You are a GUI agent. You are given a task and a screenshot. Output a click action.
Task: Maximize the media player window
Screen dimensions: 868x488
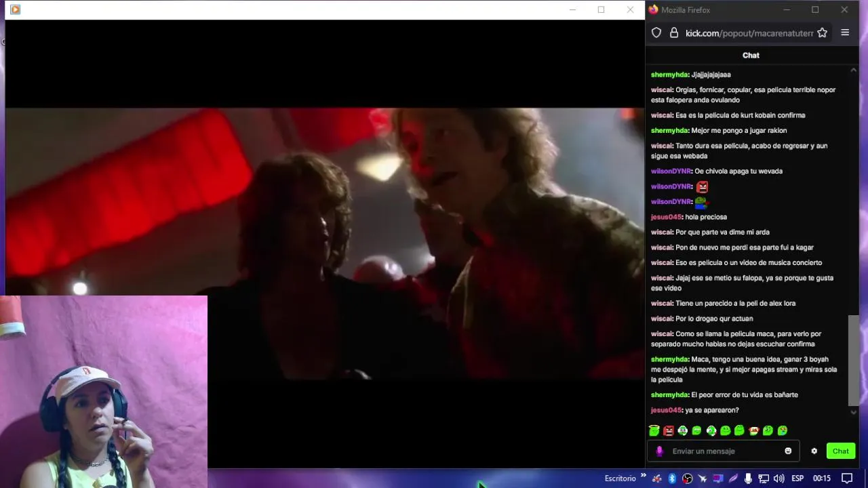(x=601, y=9)
